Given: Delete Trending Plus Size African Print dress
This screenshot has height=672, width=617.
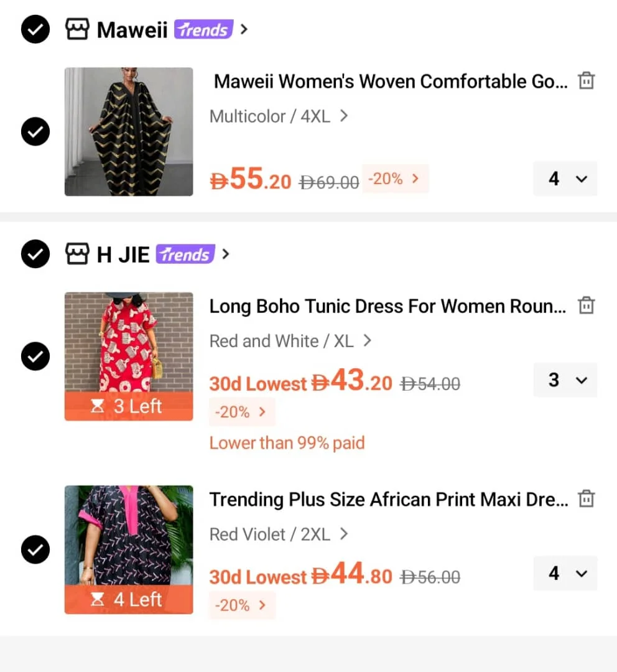Looking at the screenshot, I should tap(586, 499).
